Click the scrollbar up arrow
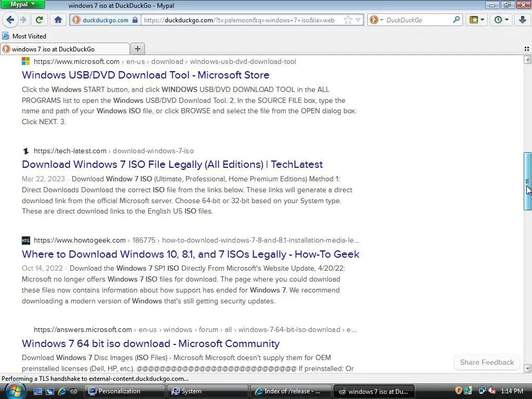This screenshot has height=399, width=532. pyautogui.click(x=527, y=60)
